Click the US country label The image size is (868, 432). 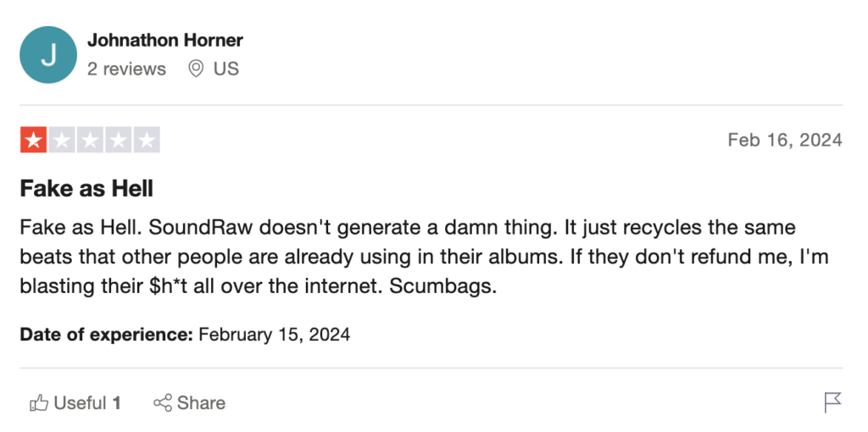[x=226, y=69]
